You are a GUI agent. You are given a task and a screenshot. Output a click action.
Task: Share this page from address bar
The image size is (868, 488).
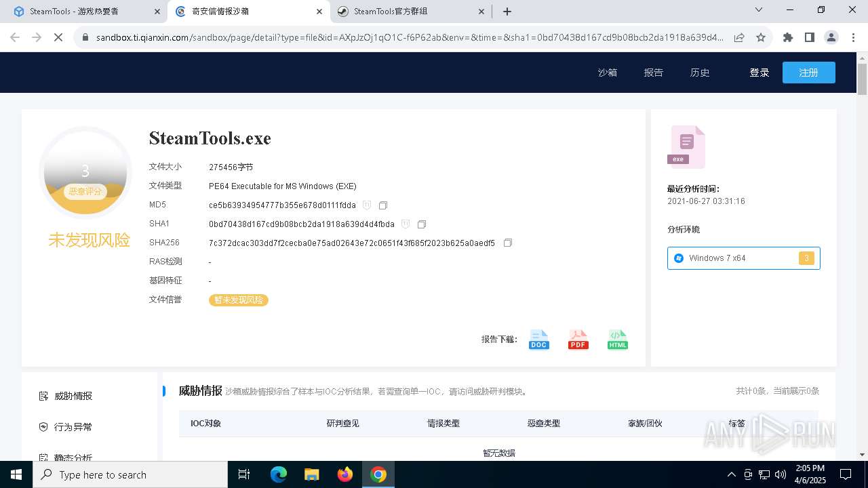[739, 38]
